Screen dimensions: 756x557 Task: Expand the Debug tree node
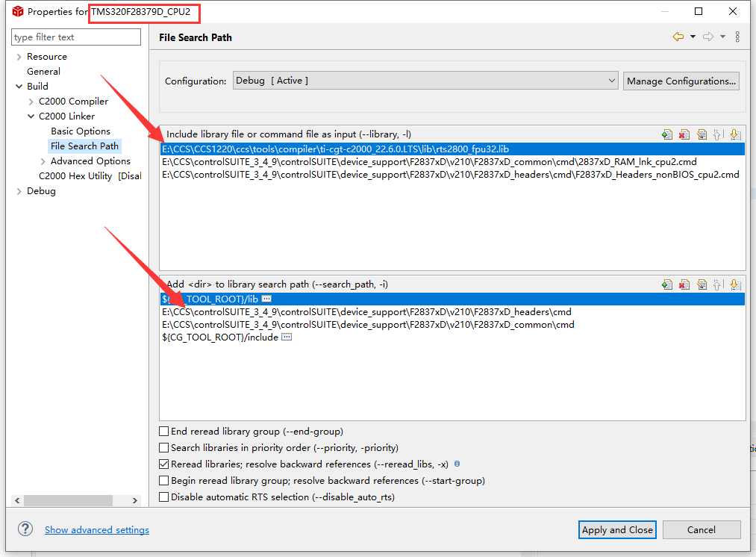tap(19, 191)
